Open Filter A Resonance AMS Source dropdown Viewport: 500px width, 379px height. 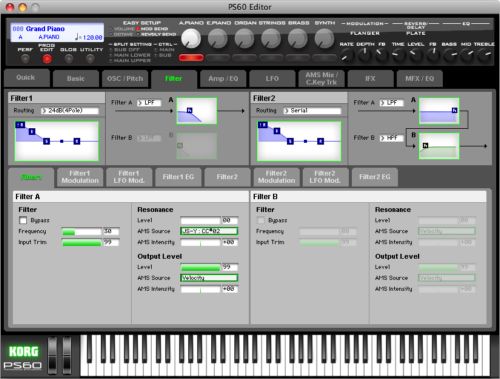coord(209,231)
